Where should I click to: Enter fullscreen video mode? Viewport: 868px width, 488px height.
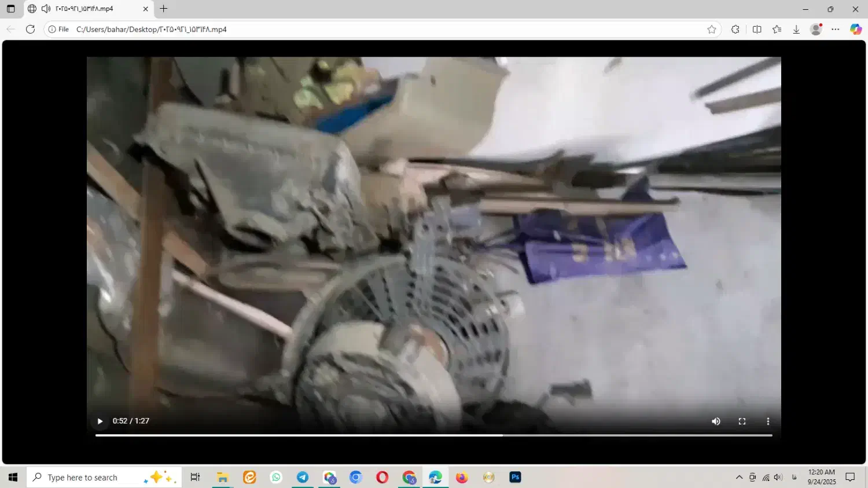coord(742,421)
